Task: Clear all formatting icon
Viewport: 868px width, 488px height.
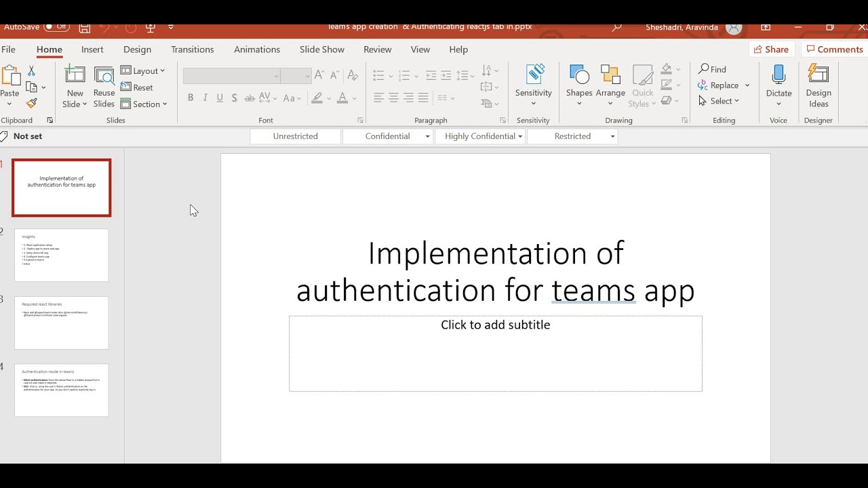Action: click(x=352, y=75)
